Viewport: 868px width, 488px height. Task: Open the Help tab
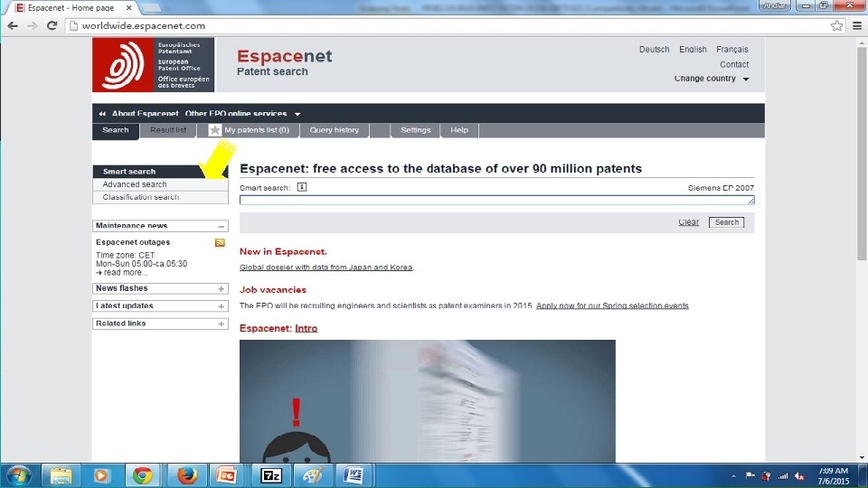(459, 130)
